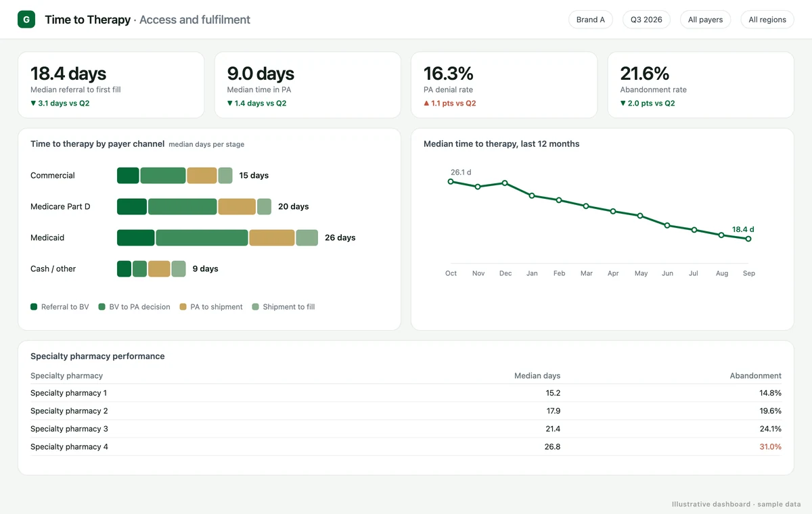Click the '3.1 days vs Q2' change indicator
Image resolution: width=812 pixels, height=514 pixels.
[60, 103]
